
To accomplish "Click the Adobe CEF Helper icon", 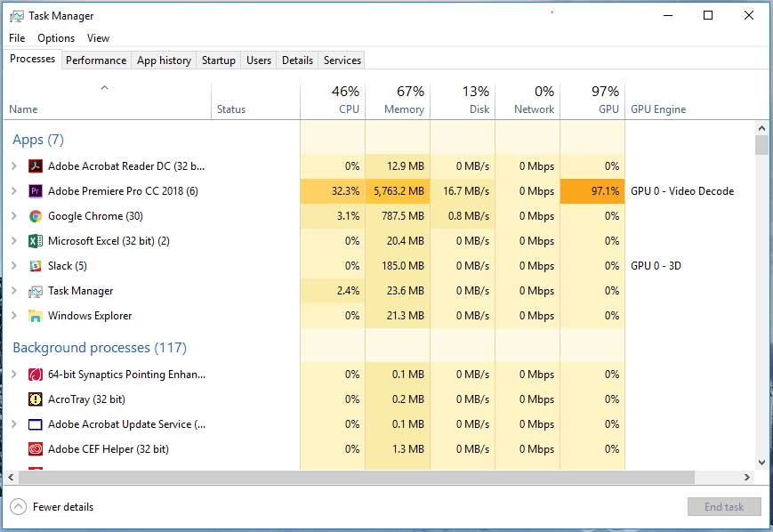I will coord(35,449).
